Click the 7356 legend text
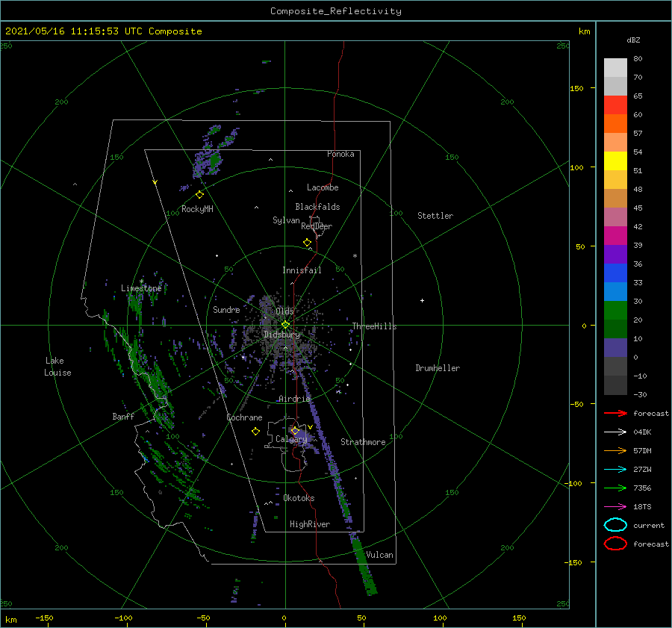The width and height of the screenshot is (672, 628). [x=642, y=488]
